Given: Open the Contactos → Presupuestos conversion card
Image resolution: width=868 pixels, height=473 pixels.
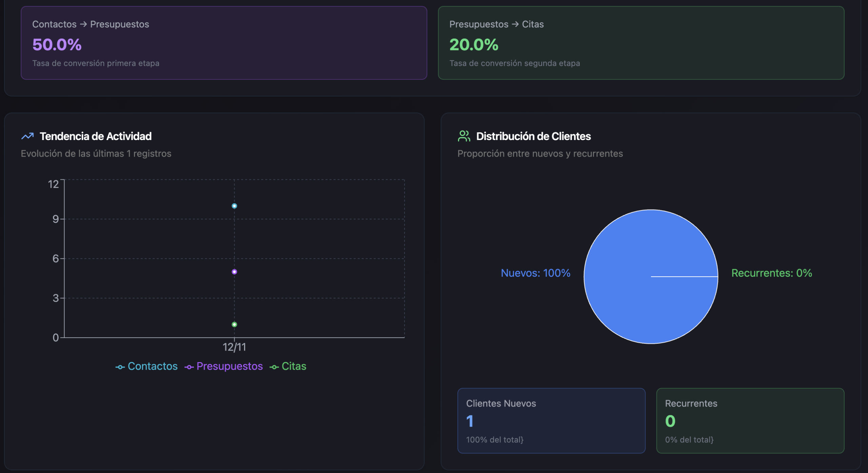Looking at the screenshot, I should (224, 43).
